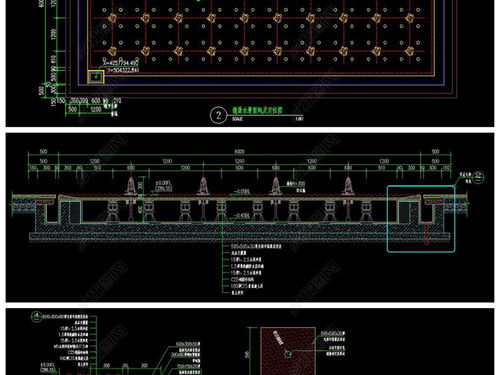Open the middle section drawing panel
This screenshot has width=500, height=375.
[250, 218]
